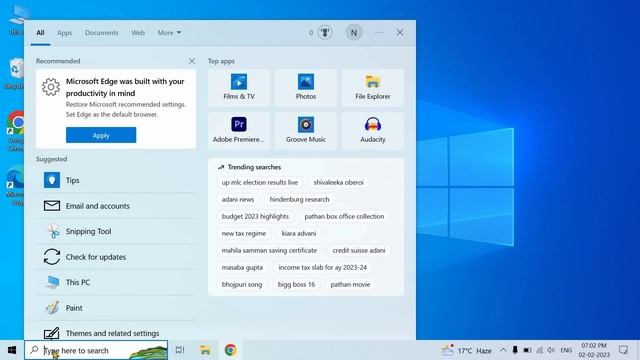Open Task View on the taskbar

click(x=180, y=350)
